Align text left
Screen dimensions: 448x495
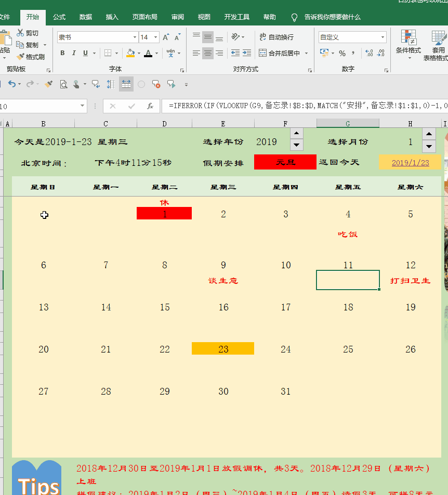point(196,53)
